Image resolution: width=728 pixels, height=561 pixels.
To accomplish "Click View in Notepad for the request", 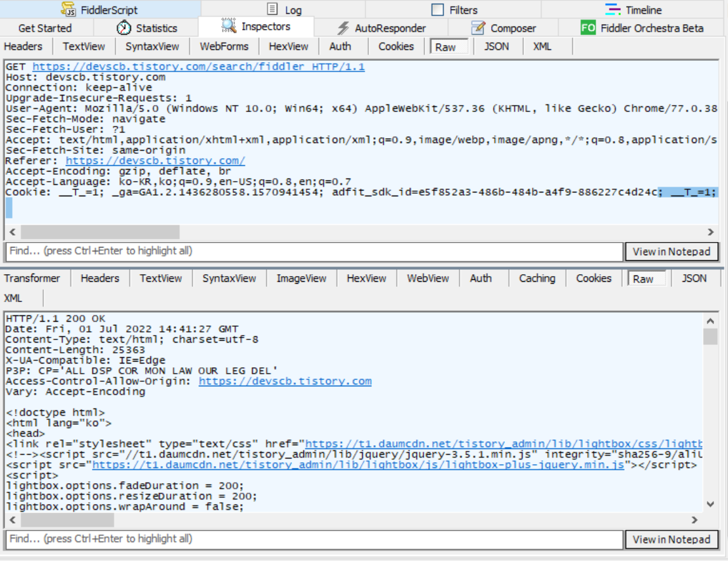I will pos(672,251).
